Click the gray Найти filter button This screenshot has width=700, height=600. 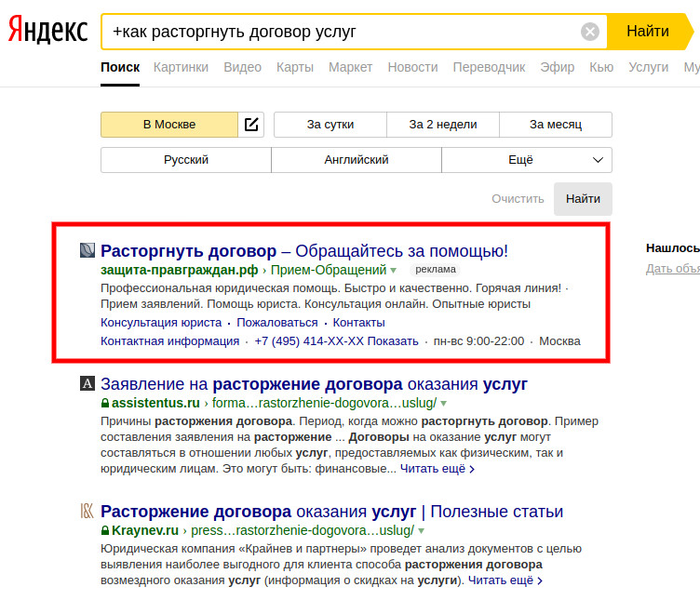tap(583, 199)
